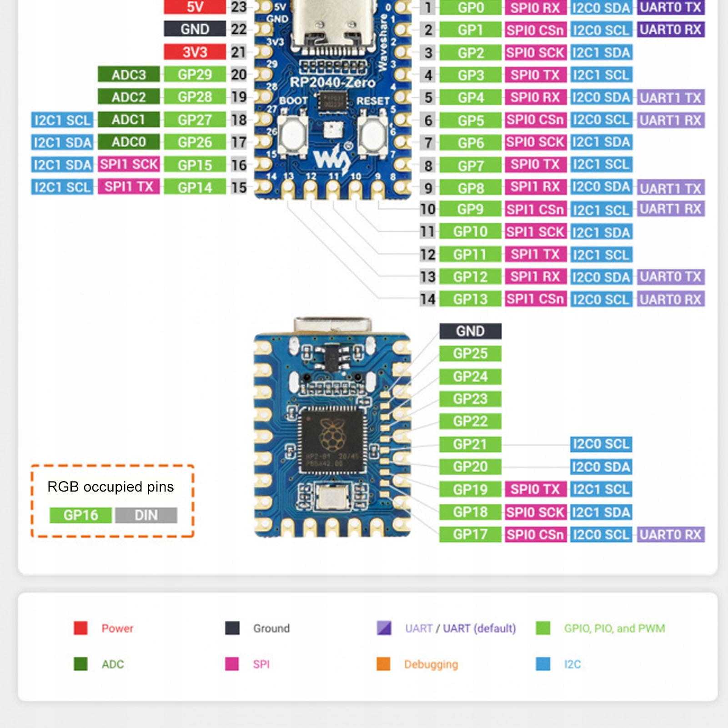Click the purple UART legend swatch

tap(384, 628)
